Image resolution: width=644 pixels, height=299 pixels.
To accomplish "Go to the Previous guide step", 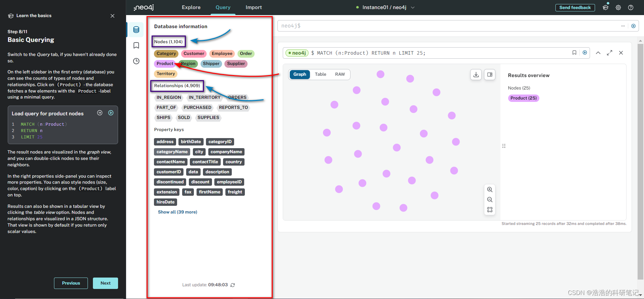I will click(71, 283).
